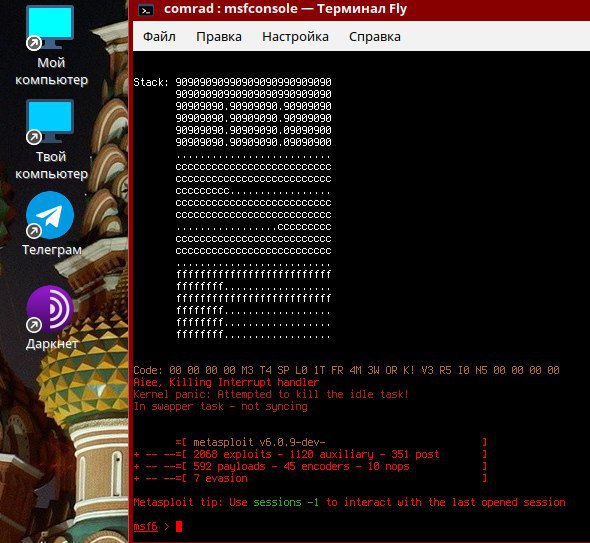
Task: Click the 'In swapper task - not syncing' line
Action: pyautogui.click(x=220, y=406)
